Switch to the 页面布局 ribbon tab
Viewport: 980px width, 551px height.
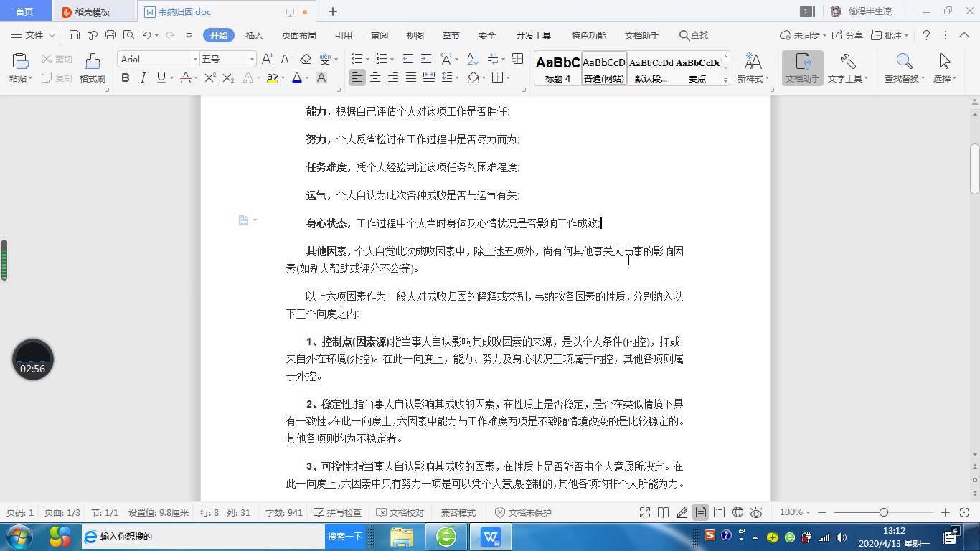[298, 35]
